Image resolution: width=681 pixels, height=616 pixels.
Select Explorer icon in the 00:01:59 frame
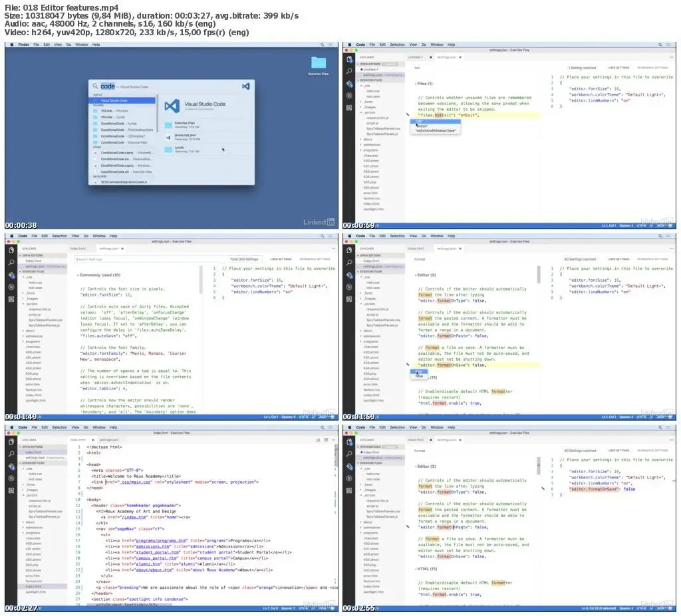(x=349, y=251)
